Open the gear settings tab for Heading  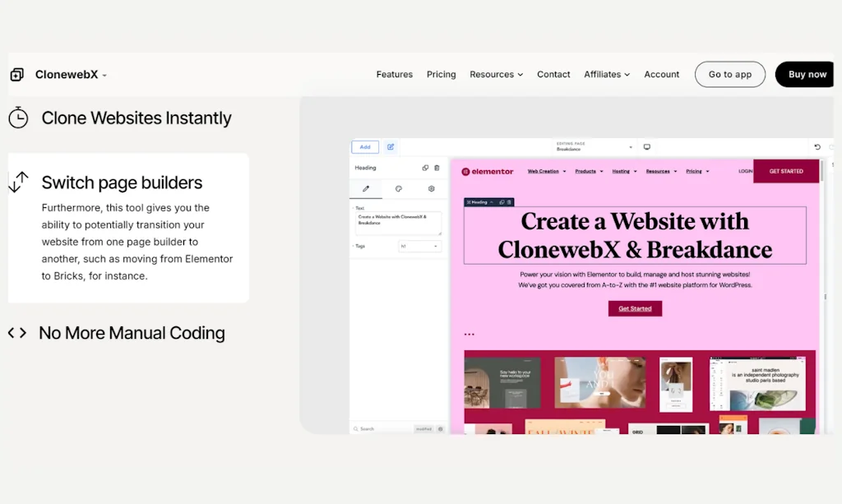pyautogui.click(x=432, y=188)
